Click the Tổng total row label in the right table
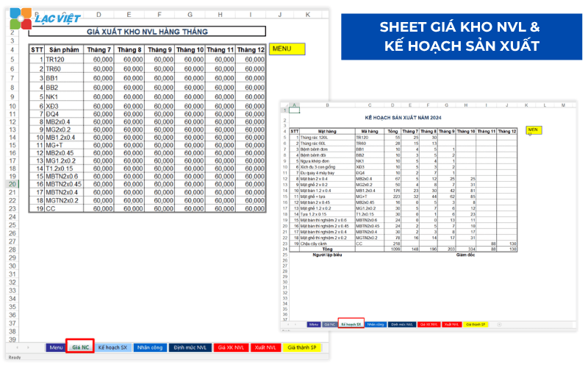The width and height of the screenshot is (588, 368). (x=327, y=249)
